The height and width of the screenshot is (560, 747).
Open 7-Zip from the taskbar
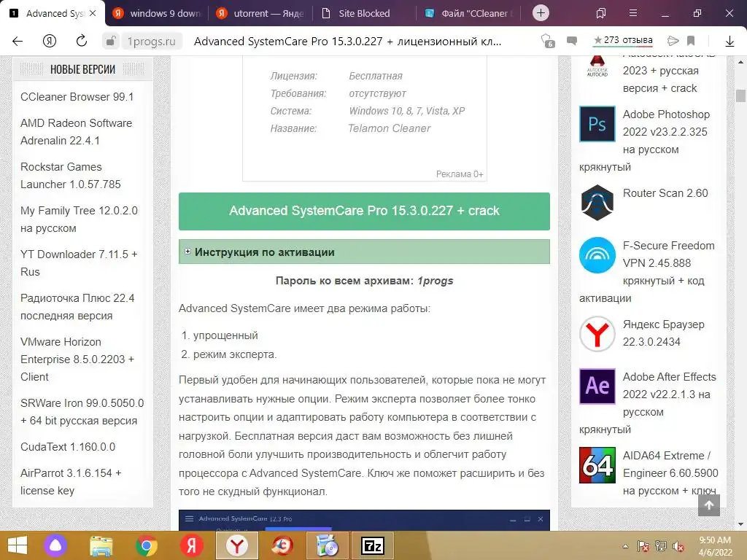coord(373,545)
